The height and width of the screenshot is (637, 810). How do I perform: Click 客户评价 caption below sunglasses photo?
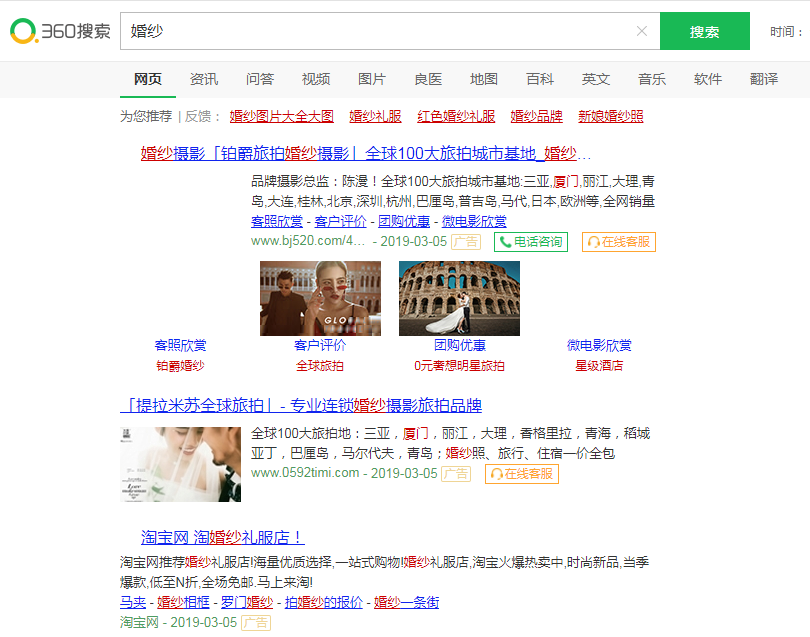(320, 345)
